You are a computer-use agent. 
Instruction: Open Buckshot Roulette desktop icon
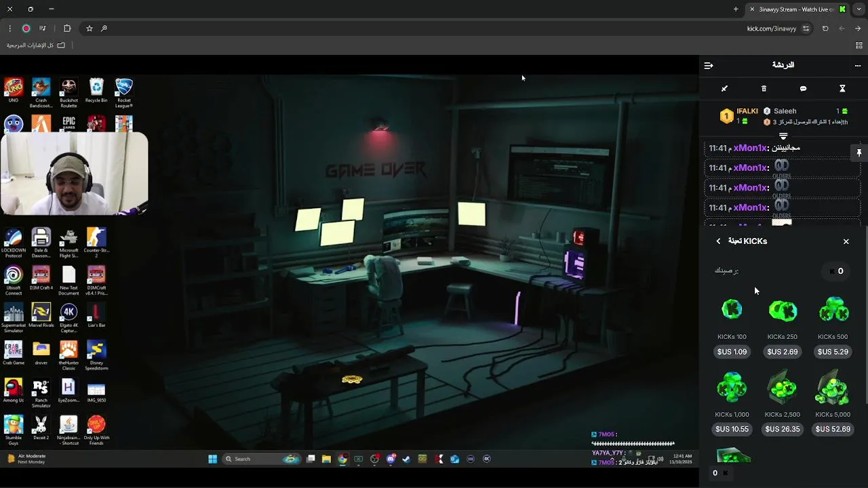68,93
